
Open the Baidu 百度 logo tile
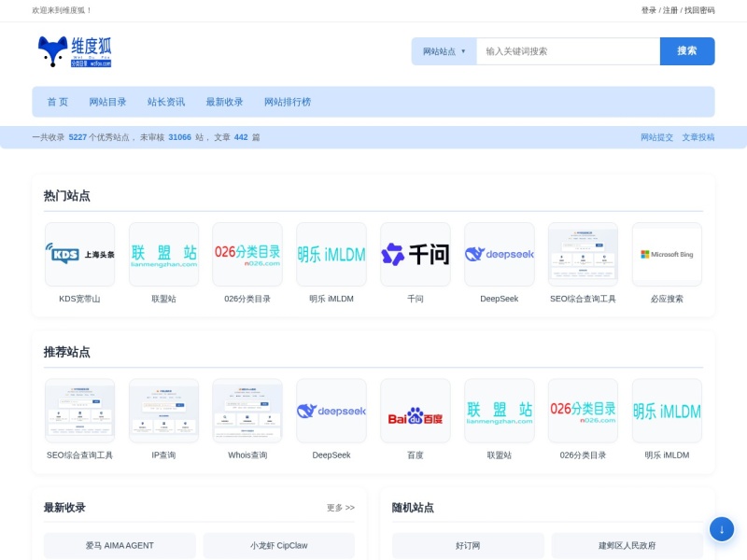416,411
